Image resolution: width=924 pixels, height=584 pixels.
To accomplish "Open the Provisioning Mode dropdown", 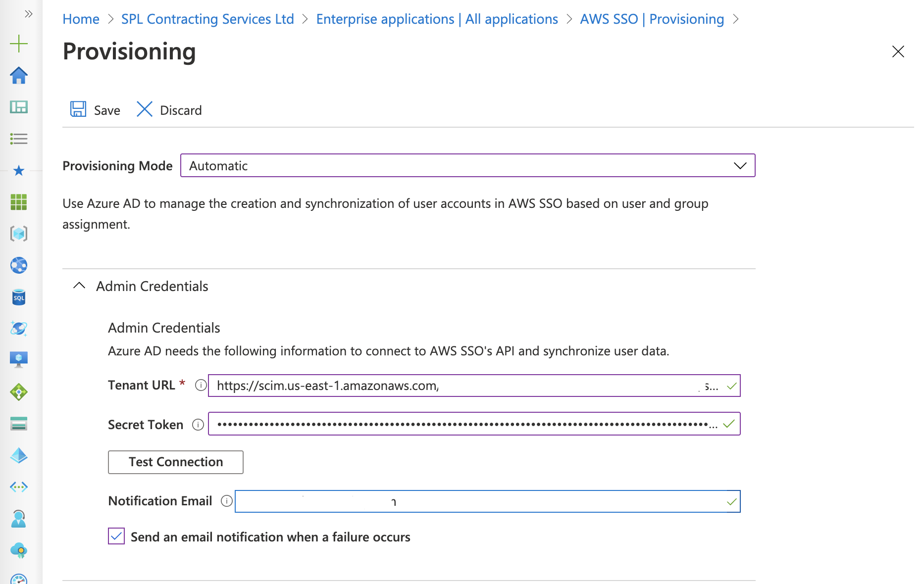I will (x=467, y=165).
